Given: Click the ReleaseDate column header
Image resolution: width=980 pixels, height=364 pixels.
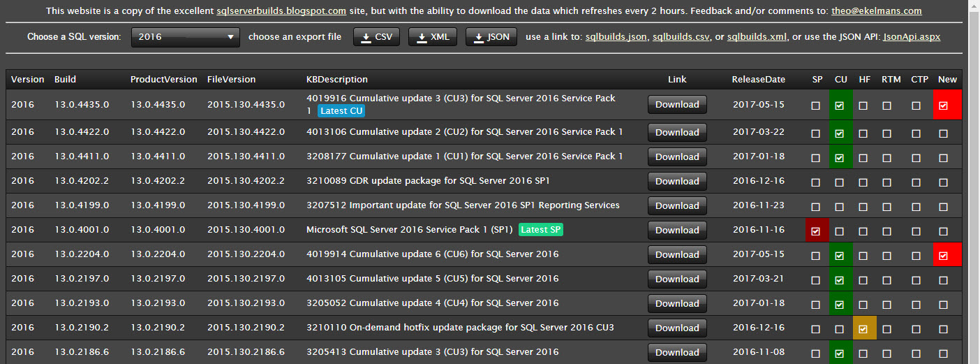Looking at the screenshot, I should [759, 80].
